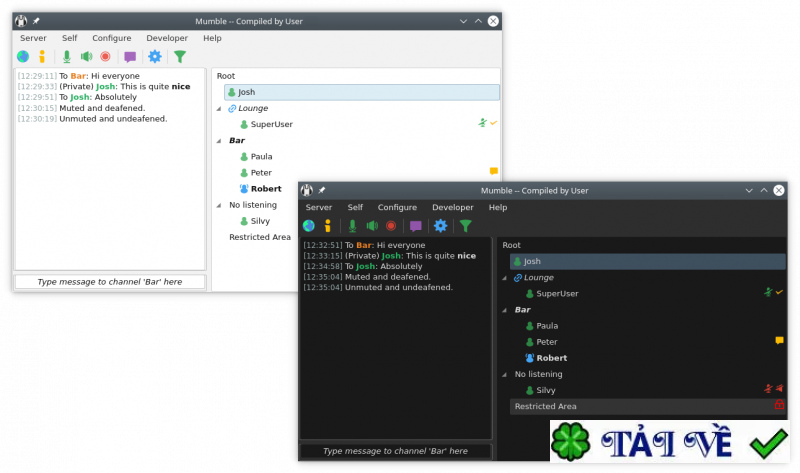This screenshot has height=473, width=800.
Task: Open server information icon in dark window
Action: pyautogui.click(x=328, y=226)
